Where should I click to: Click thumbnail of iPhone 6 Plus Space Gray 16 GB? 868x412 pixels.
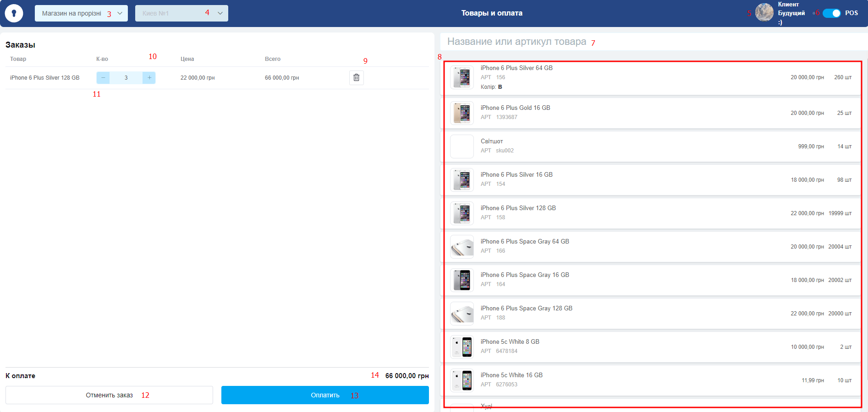(x=462, y=280)
